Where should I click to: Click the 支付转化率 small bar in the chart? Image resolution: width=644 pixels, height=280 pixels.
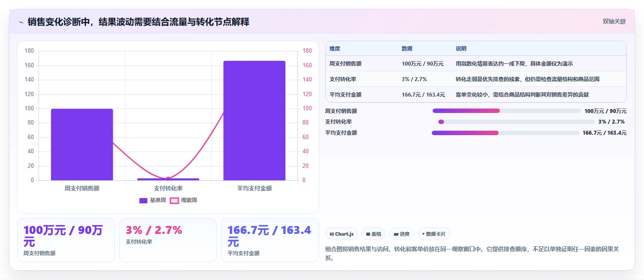click(168, 179)
